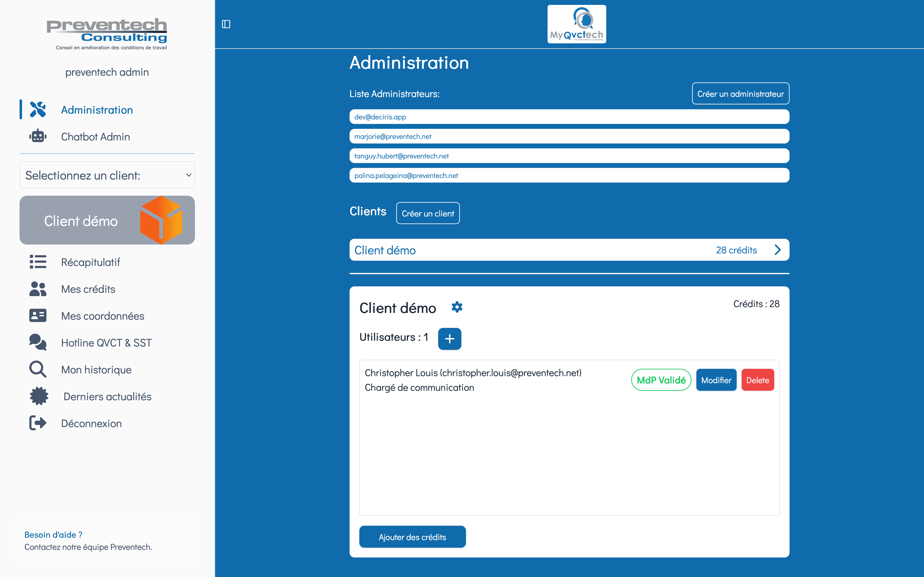The height and width of the screenshot is (577, 924).
Task: Click the Mes coordonnées card icon
Action: (38, 316)
